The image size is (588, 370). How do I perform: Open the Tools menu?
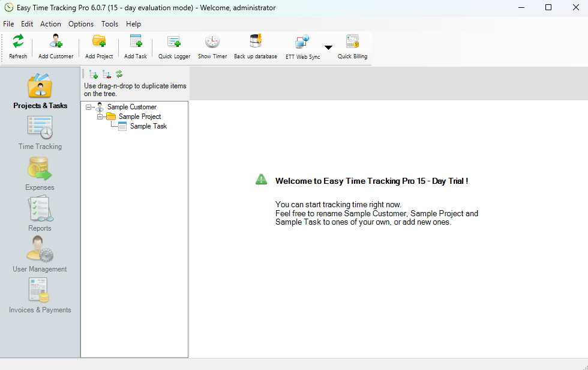tap(110, 24)
